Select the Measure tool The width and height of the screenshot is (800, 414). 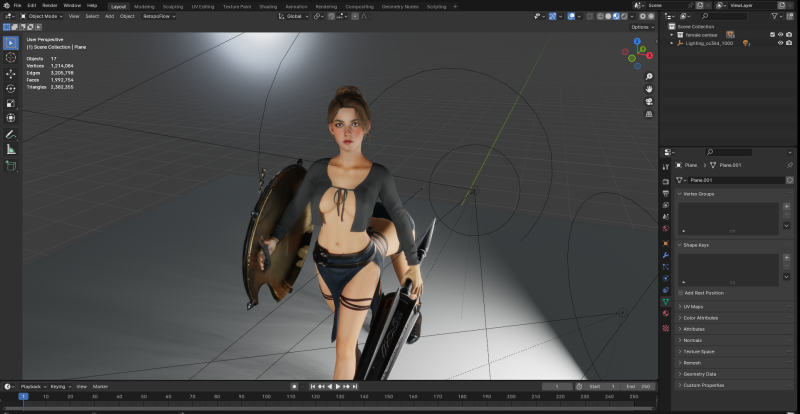(x=11, y=149)
